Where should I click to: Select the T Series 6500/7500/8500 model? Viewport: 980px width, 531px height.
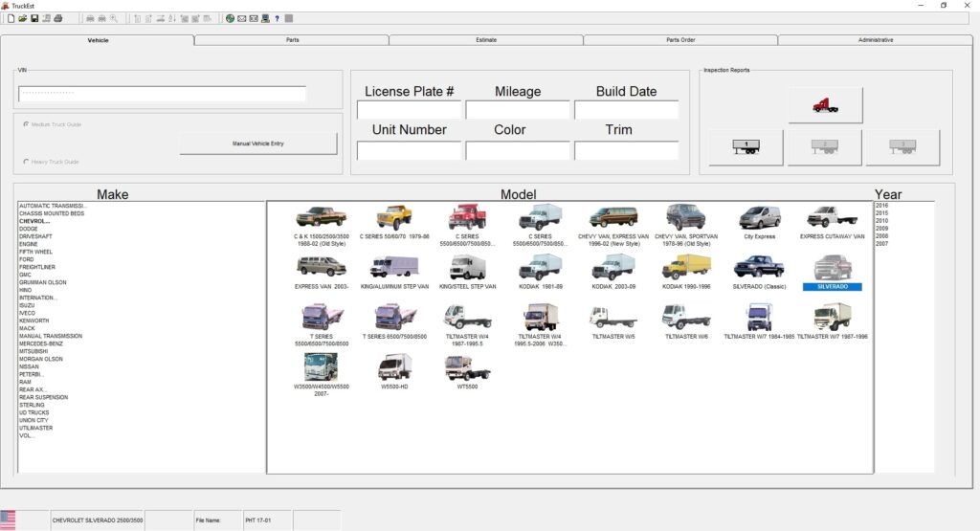(x=394, y=322)
